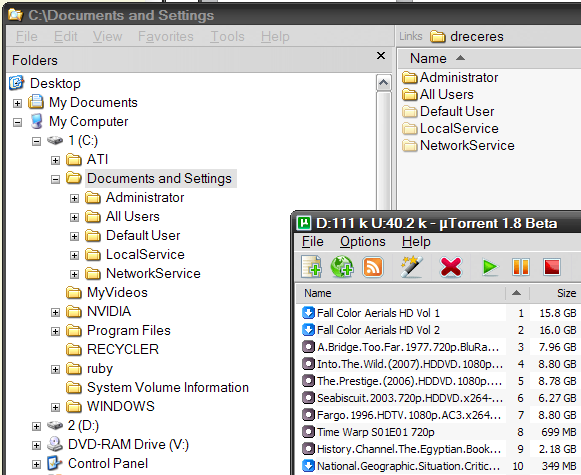Sort torrents by queue order column header
Screen dimensions: 581x475
pyautogui.click(x=517, y=293)
